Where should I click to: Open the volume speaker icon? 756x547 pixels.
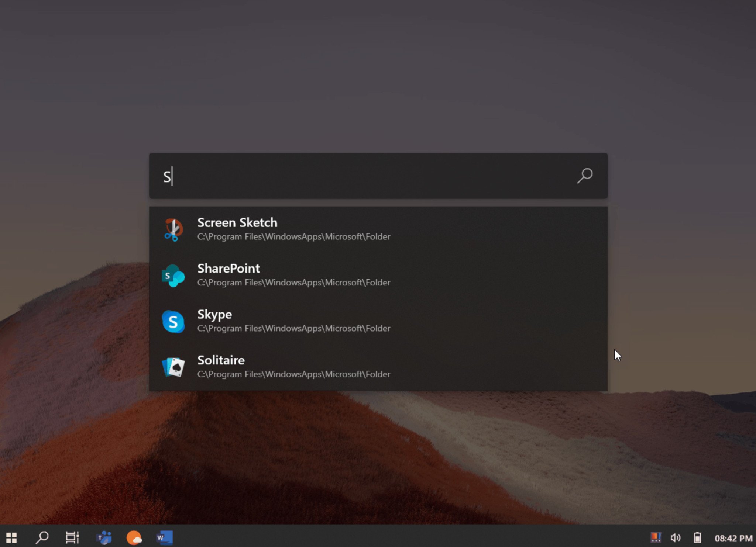[x=676, y=538]
